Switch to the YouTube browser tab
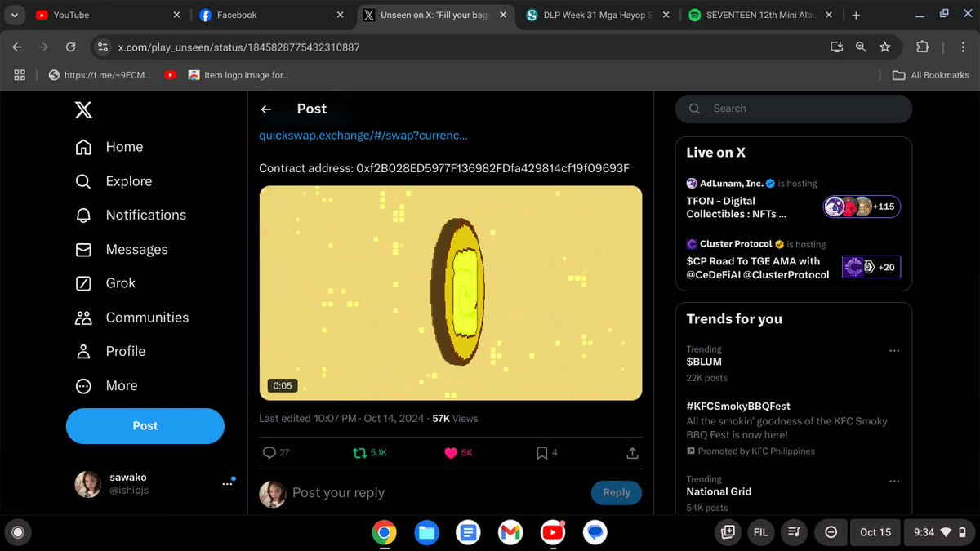980x551 pixels. (107, 16)
